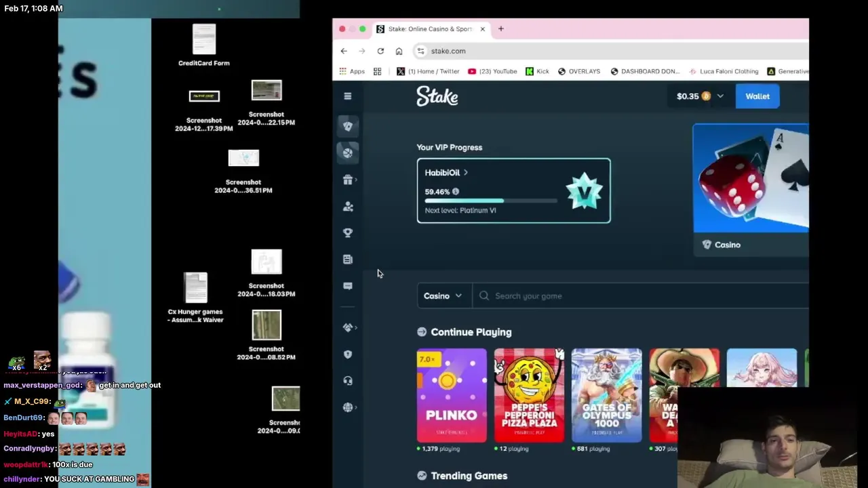Click the browser back arrow
Screen dimensions: 868x488
coord(344,51)
